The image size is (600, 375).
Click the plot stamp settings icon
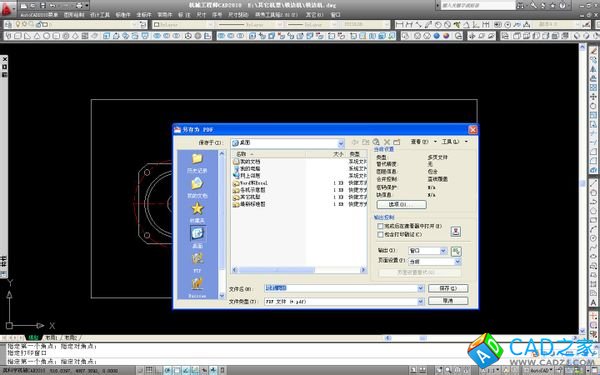tap(455, 231)
